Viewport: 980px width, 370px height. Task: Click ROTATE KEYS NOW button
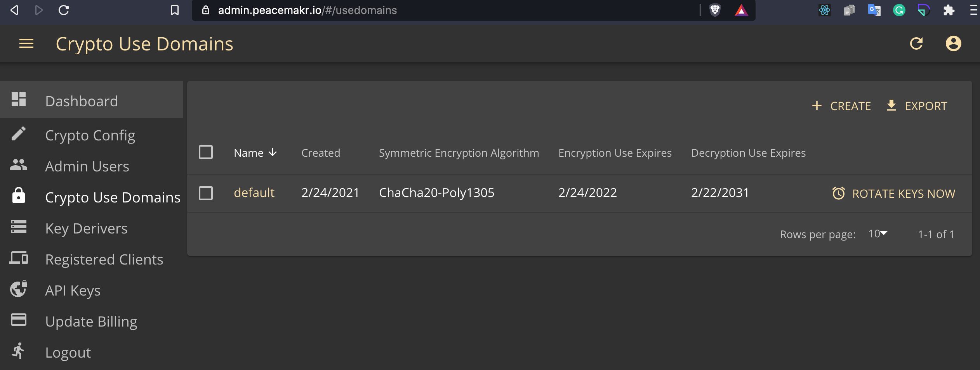pos(893,193)
